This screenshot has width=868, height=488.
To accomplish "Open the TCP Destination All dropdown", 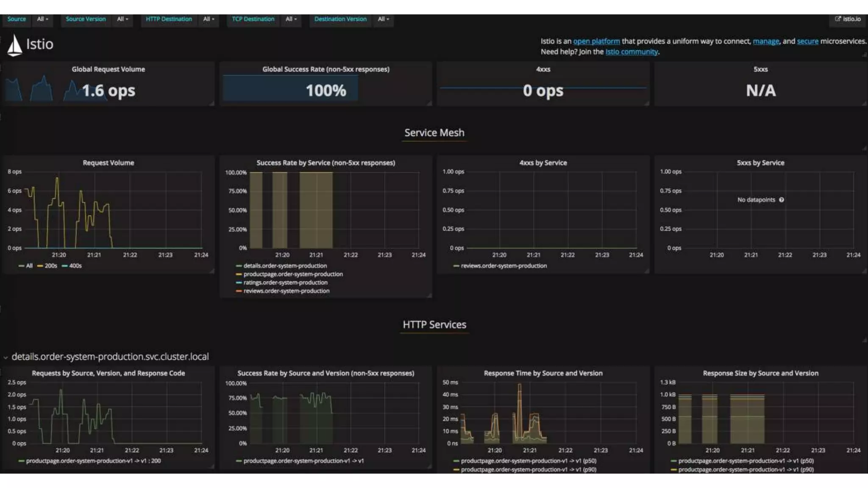I will pyautogui.click(x=291, y=19).
